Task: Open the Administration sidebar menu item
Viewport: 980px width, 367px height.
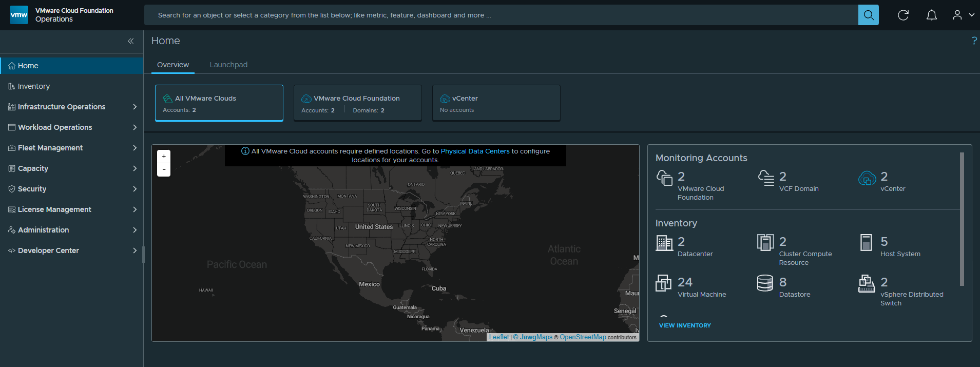Action: click(x=72, y=230)
